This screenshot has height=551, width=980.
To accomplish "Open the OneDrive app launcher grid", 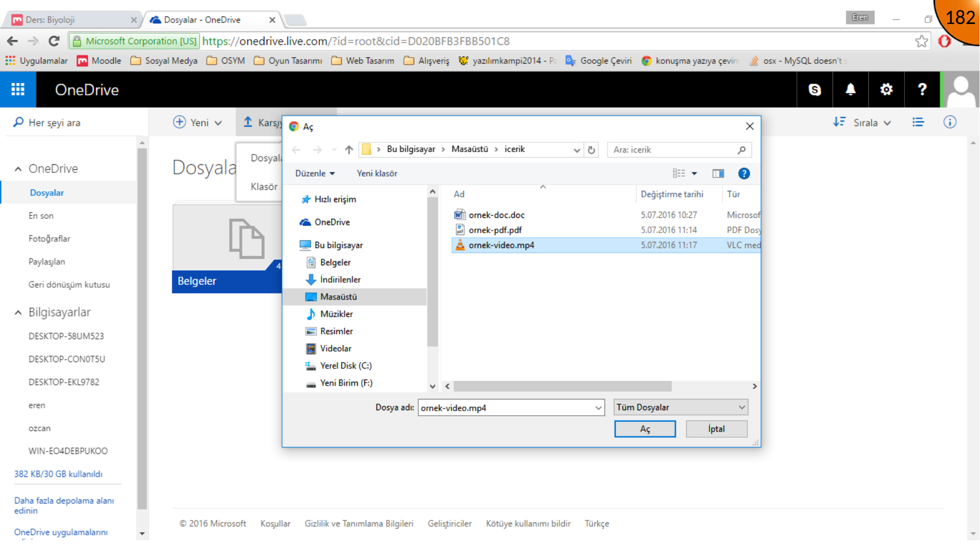I will (x=18, y=89).
